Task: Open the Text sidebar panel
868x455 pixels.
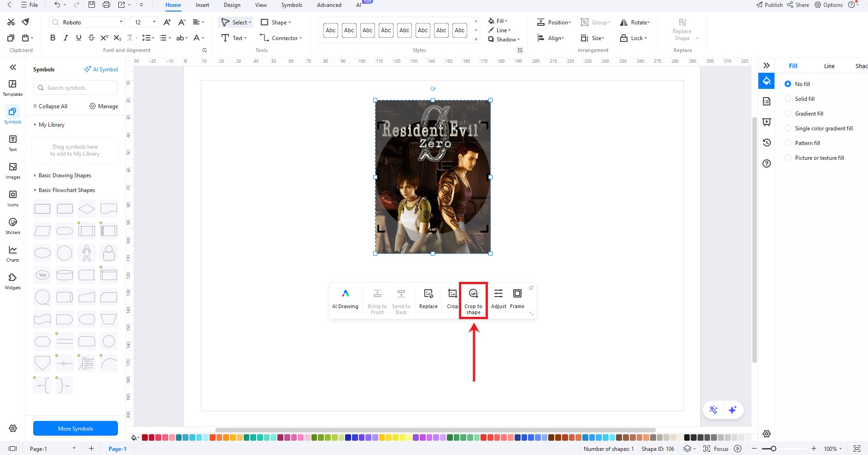Action: tap(13, 143)
